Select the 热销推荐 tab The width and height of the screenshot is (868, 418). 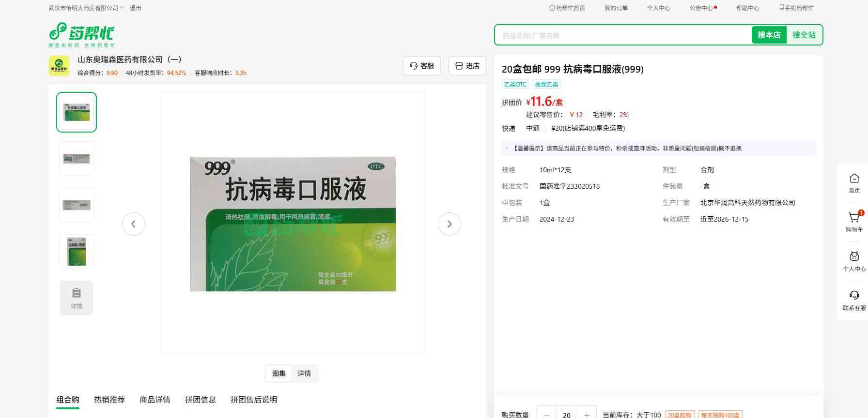tap(109, 400)
